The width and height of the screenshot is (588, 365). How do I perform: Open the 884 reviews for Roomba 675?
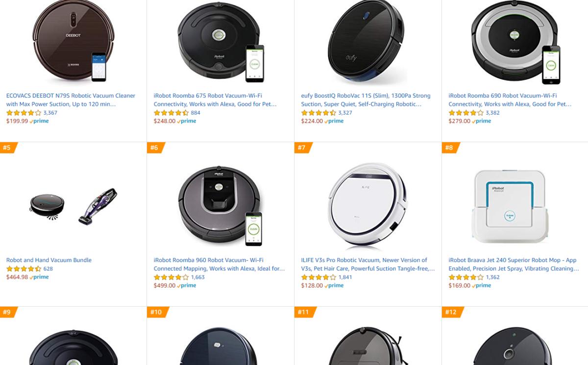[196, 113]
